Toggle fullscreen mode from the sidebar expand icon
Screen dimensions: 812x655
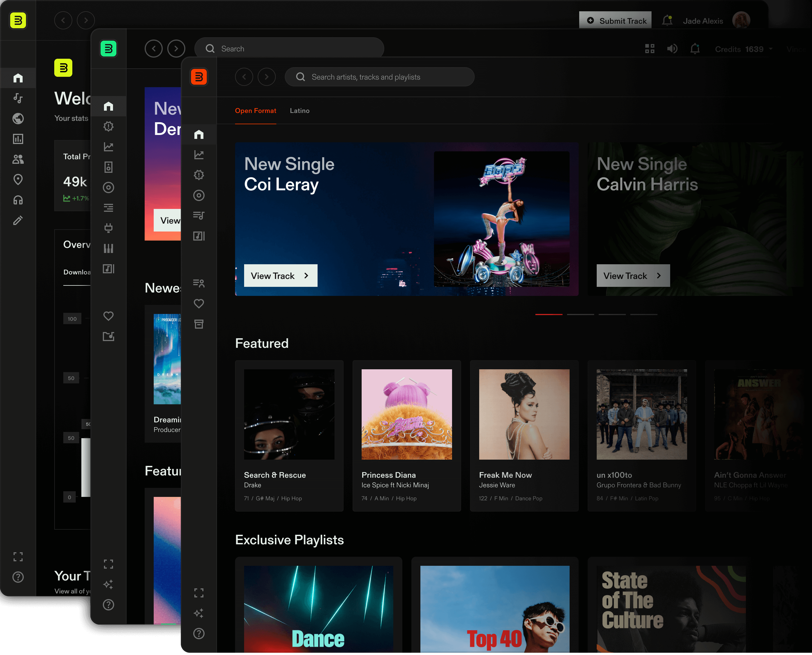[199, 592]
